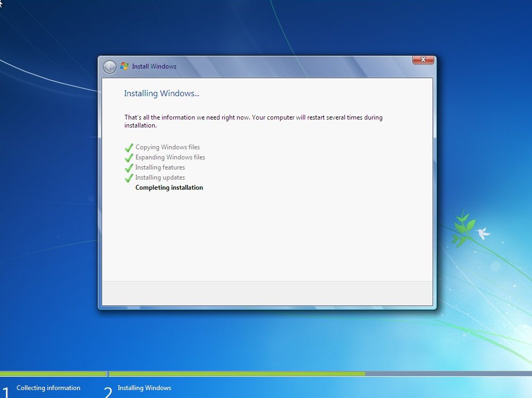Click the 'Expanding Windows files' step label
This screenshot has width=532, height=398.
click(x=170, y=157)
